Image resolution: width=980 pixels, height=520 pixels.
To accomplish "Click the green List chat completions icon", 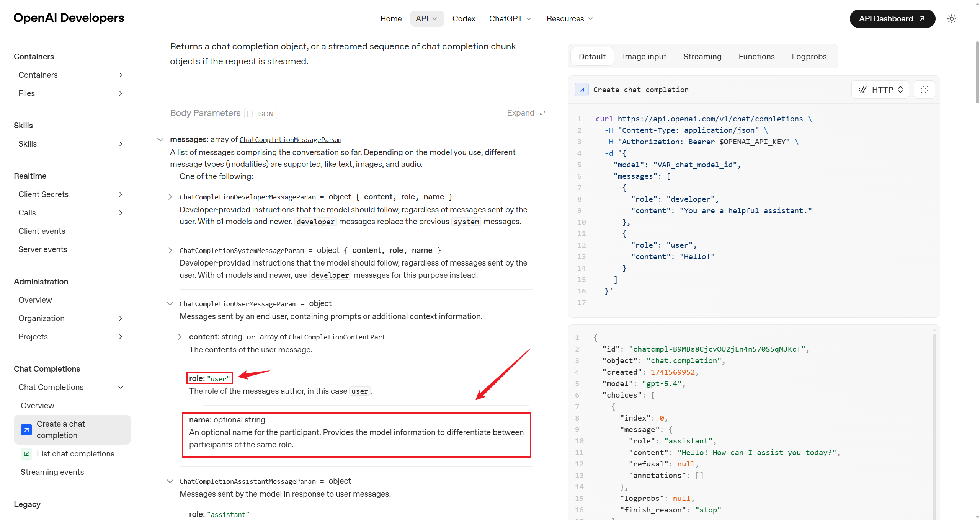I will [26, 454].
